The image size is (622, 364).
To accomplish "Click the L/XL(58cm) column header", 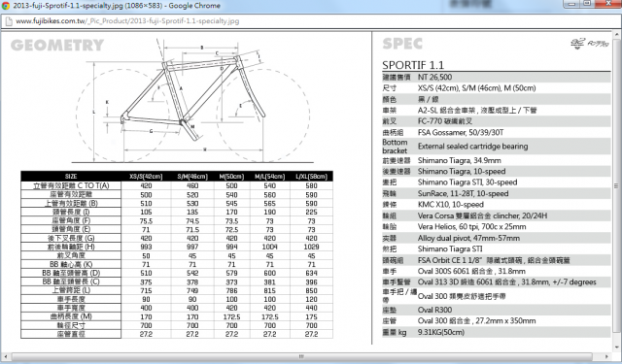I will [x=311, y=177].
